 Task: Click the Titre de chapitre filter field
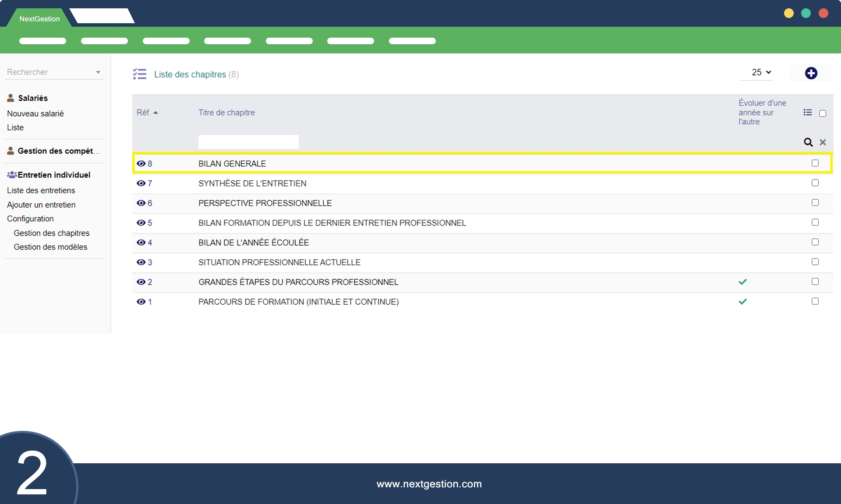248,142
